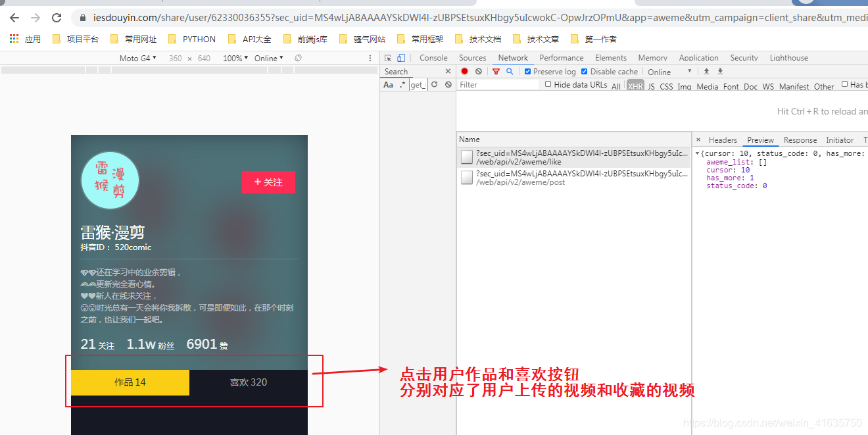Viewport: 868px width, 435px height.
Task: Click the browser forward arrow
Action: 36,18
